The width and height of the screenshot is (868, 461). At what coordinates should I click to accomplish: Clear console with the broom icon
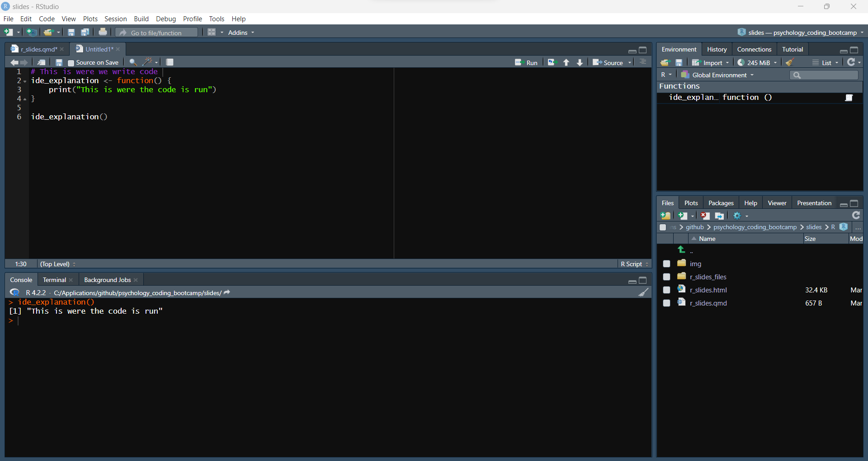point(643,292)
